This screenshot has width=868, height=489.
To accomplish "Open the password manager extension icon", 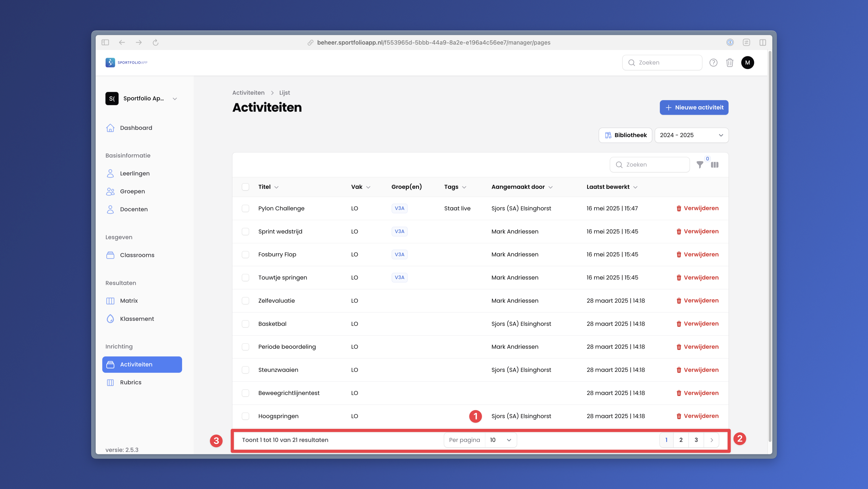I will pos(730,42).
